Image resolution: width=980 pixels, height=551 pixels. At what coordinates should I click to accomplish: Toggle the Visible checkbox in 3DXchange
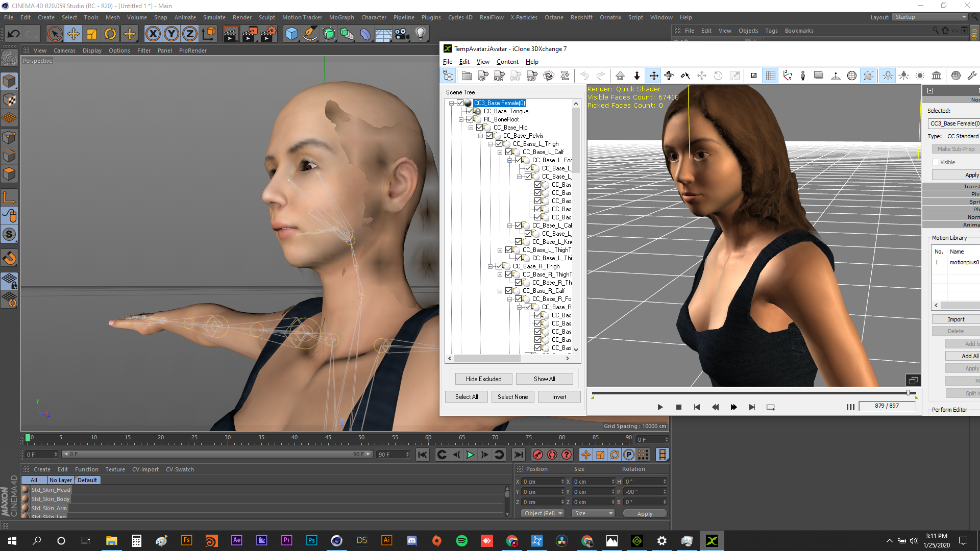pos(936,162)
